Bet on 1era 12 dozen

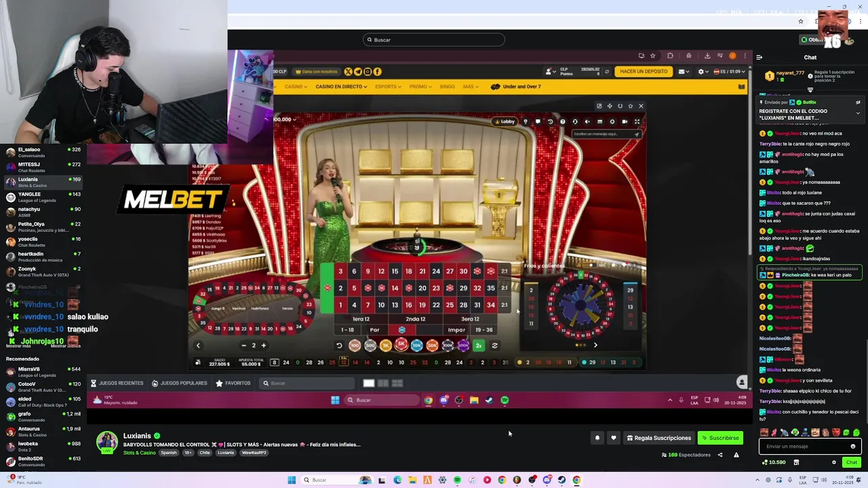(x=361, y=319)
